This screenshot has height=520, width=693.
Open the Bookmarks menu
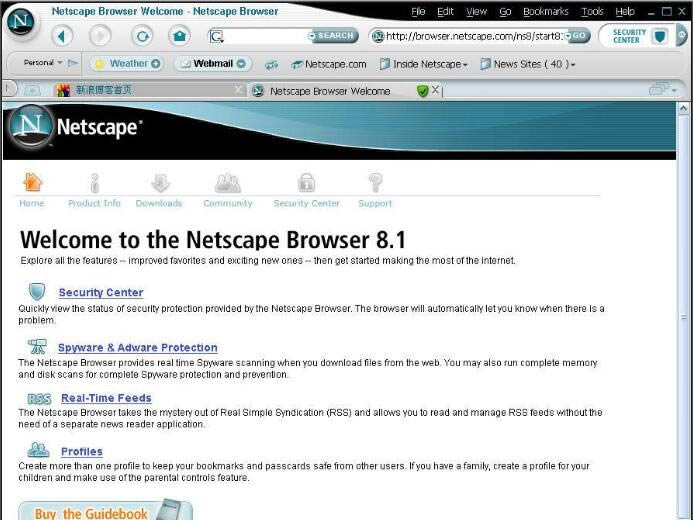click(546, 12)
